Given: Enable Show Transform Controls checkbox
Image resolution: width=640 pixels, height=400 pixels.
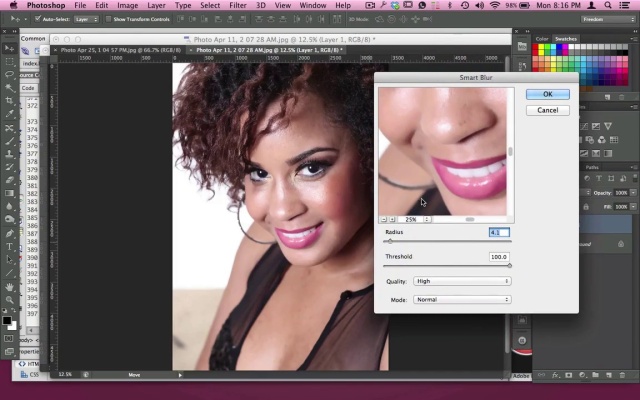Looking at the screenshot, I should pos(108,19).
